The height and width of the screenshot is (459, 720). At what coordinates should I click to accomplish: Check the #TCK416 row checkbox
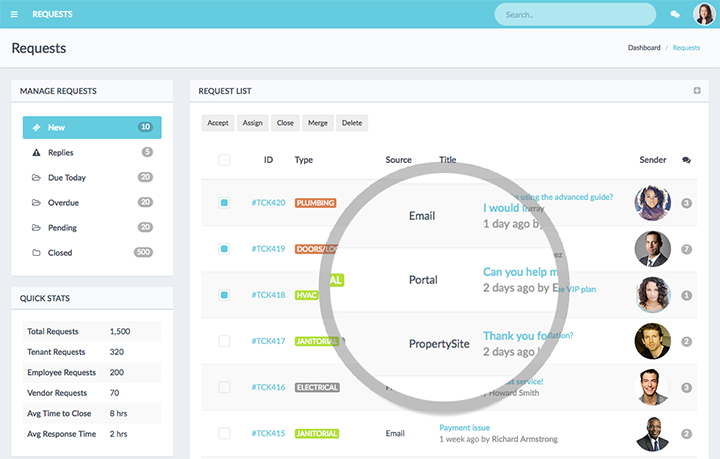(x=224, y=387)
